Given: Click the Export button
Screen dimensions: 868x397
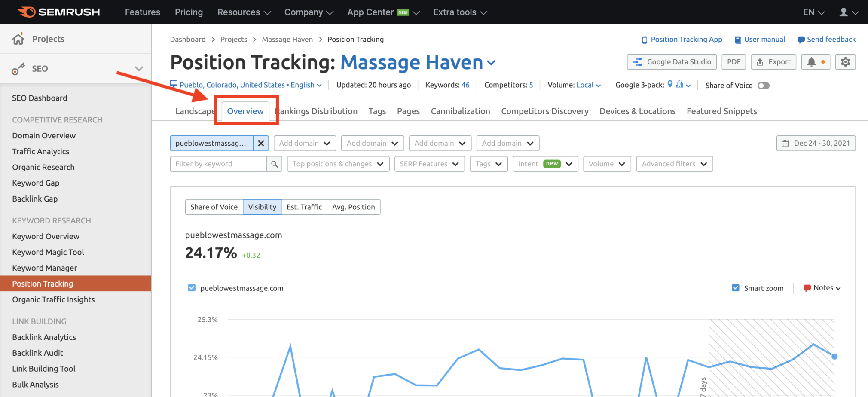Looking at the screenshot, I should coord(773,62).
